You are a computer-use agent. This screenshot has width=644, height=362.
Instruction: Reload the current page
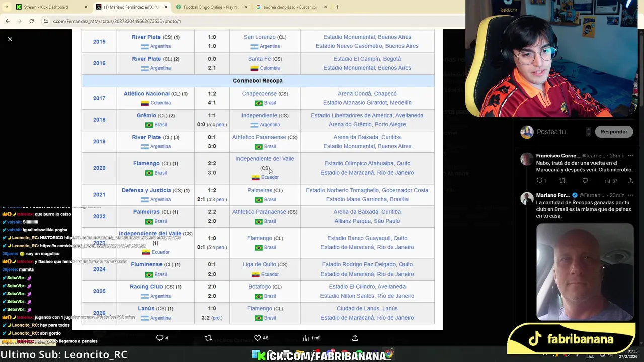point(31,21)
